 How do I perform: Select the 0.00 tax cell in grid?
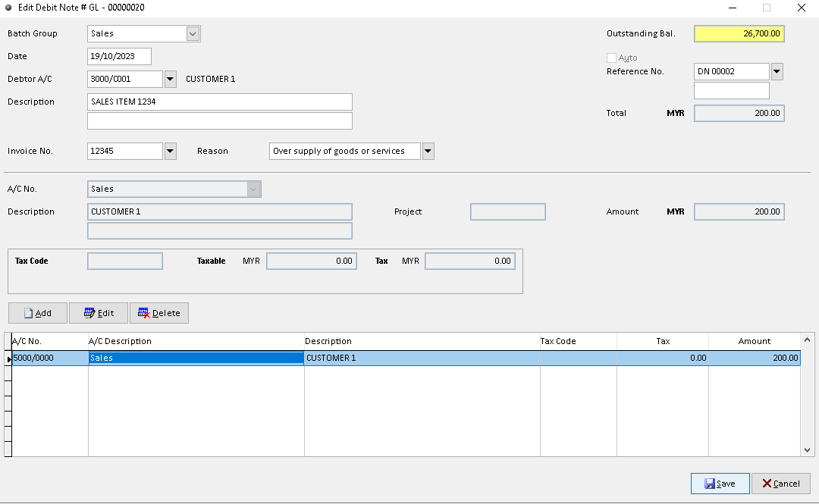point(663,358)
